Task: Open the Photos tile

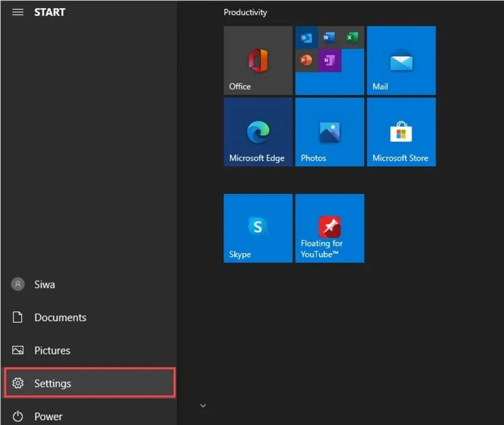Action: pyautogui.click(x=329, y=132)
